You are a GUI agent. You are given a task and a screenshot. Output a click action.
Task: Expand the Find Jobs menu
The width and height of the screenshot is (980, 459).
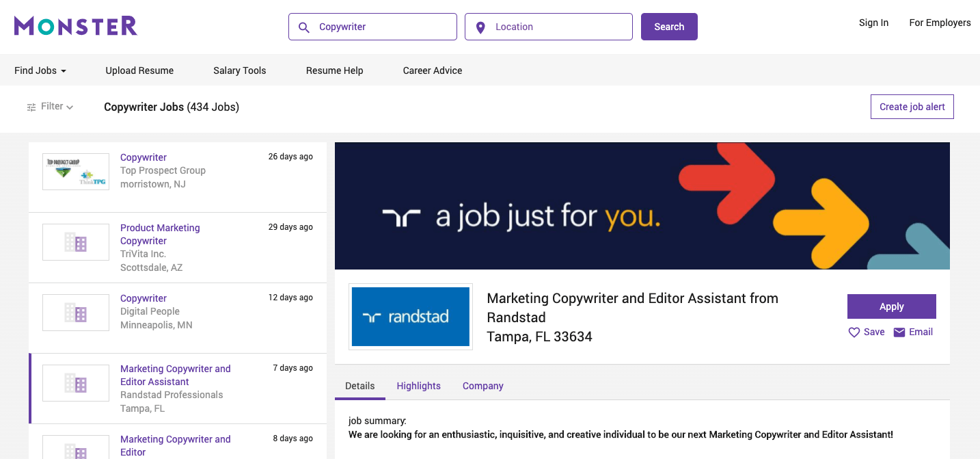click(x=40, y=70)
